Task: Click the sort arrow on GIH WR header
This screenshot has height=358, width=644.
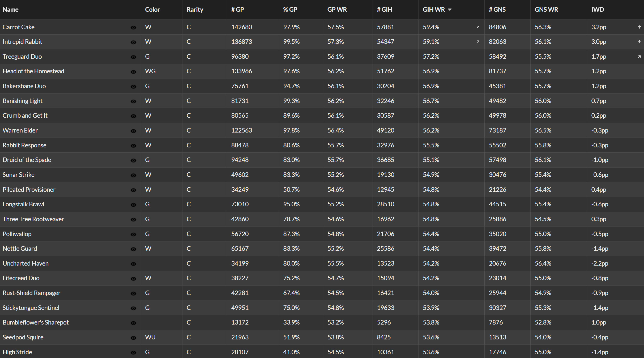Action: coord(450,10)
